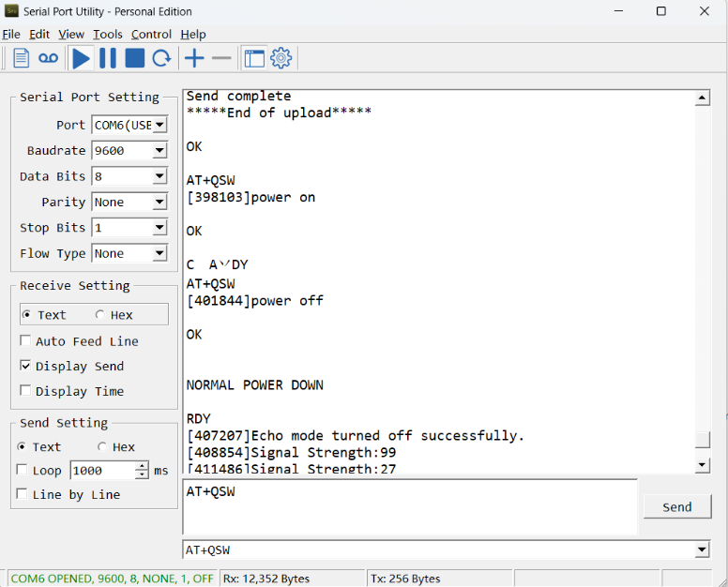Open the Data Bits dropdown
Screen dimensions: 728x587
[159, 176]
